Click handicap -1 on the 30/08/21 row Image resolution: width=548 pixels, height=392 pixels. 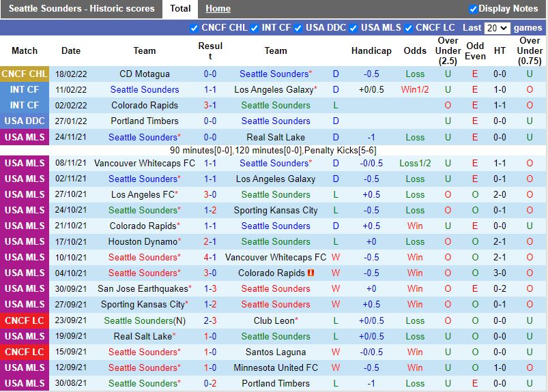371,383
